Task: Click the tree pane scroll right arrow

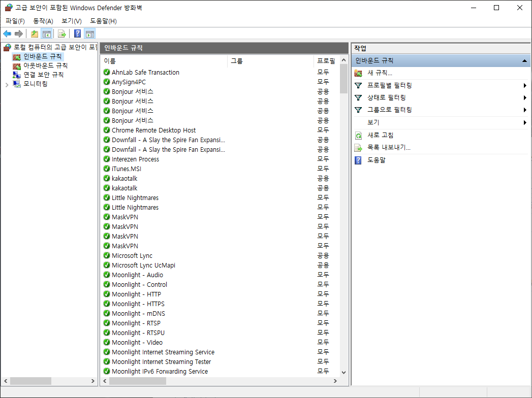Action: 92,381
